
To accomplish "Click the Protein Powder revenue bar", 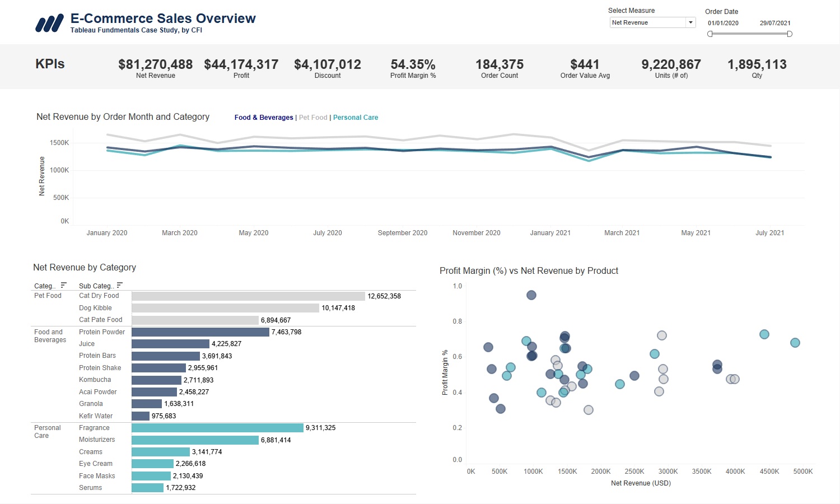I will (200, 332).
